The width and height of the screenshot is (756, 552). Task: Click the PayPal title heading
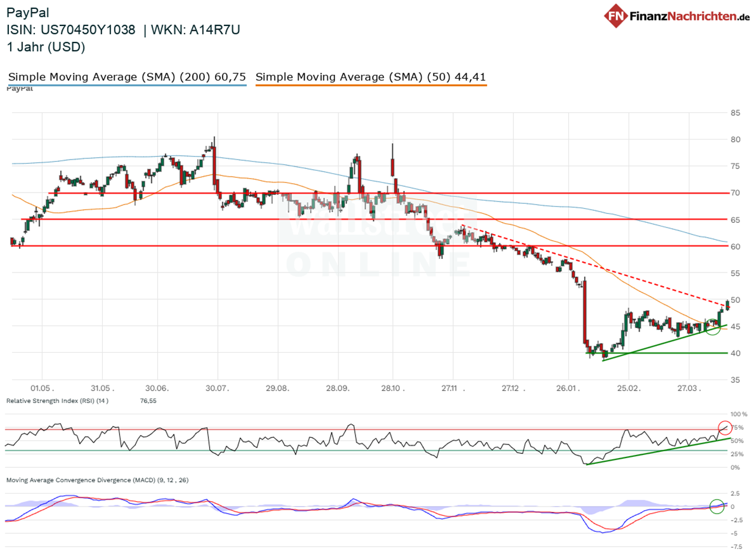coord(27,12)
